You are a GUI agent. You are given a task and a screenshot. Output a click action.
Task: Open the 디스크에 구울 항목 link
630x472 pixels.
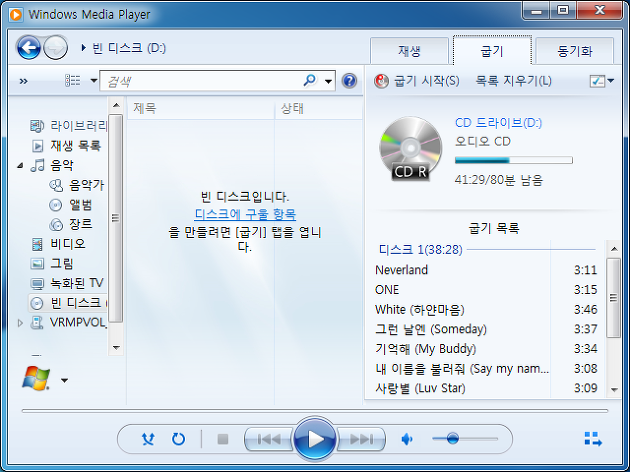point(245,214)
